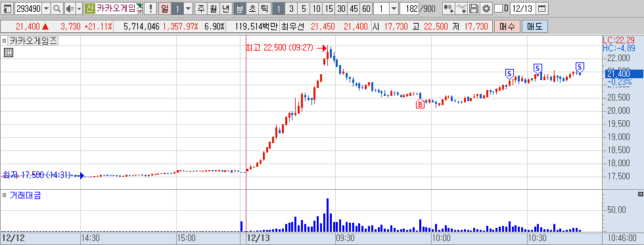Screen dimensions: 644x245
Task: Choose the 60-minute interval button
Action: coord(367,8)
